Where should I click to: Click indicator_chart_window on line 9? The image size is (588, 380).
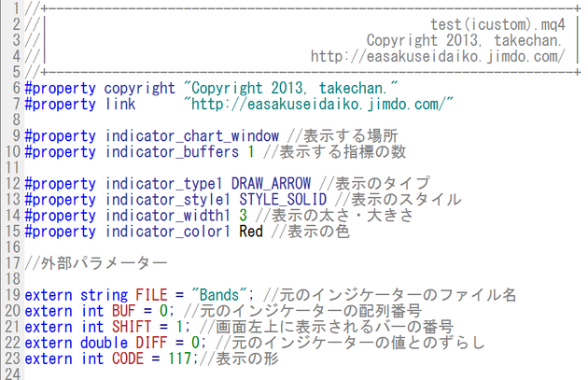click(192, 136)
